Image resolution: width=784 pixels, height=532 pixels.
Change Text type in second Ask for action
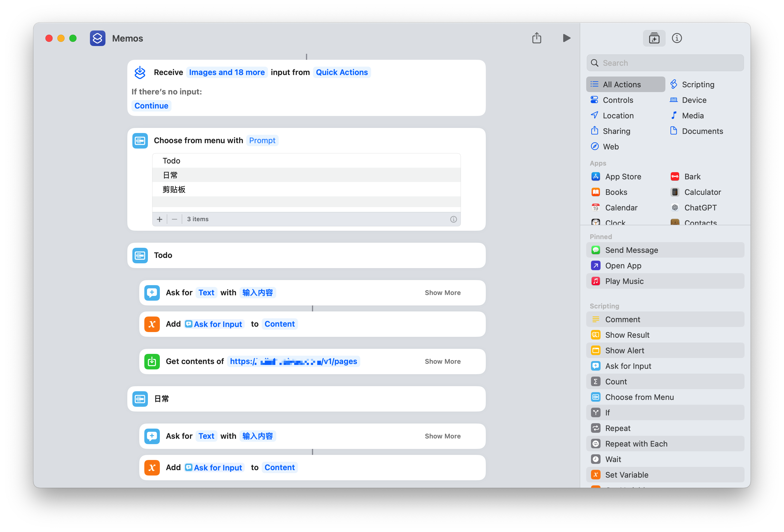coord(206,436)
